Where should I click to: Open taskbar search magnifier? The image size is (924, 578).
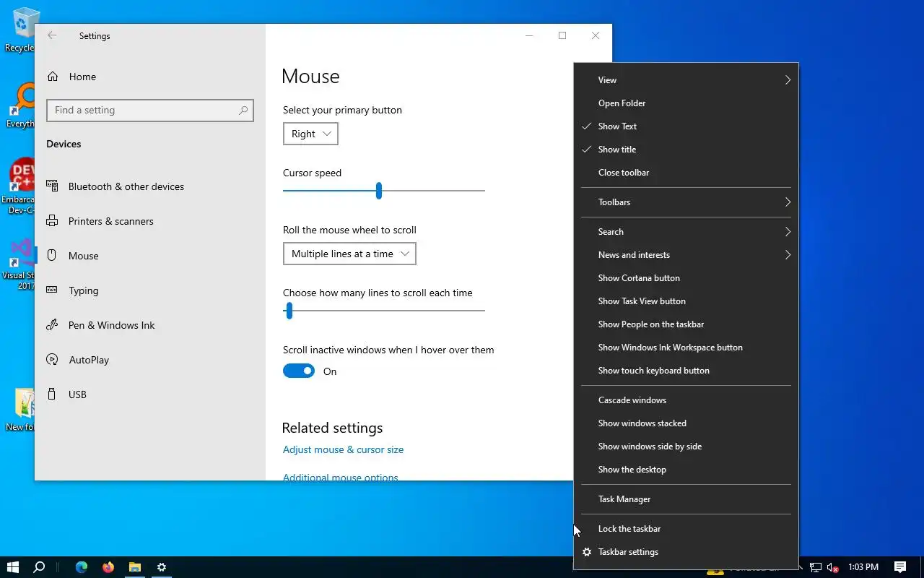click(x=40, y=567)
